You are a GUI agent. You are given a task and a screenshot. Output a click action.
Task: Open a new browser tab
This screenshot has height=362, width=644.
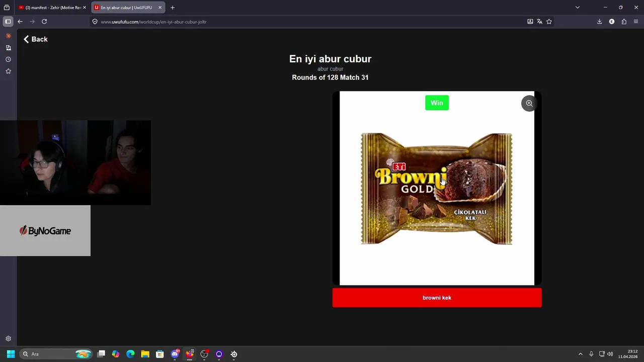point(173,8)
